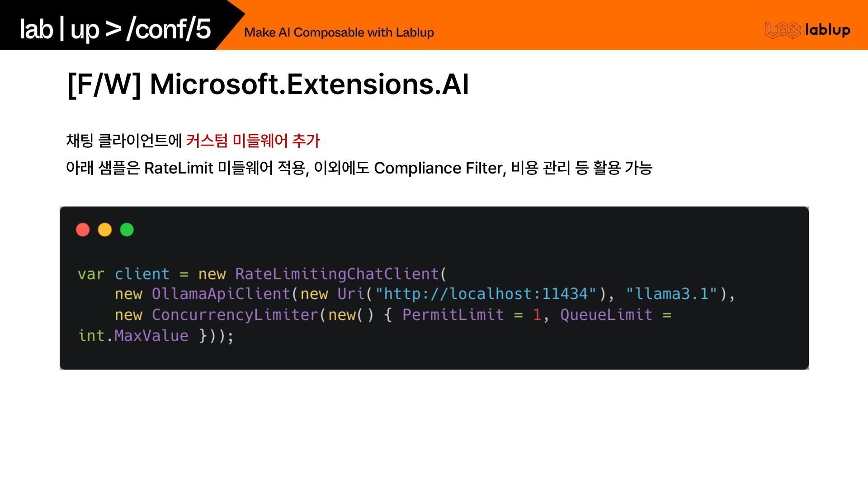Click the lab | up > /conf/5 banner
868x488 pixels.
(115, 29)
